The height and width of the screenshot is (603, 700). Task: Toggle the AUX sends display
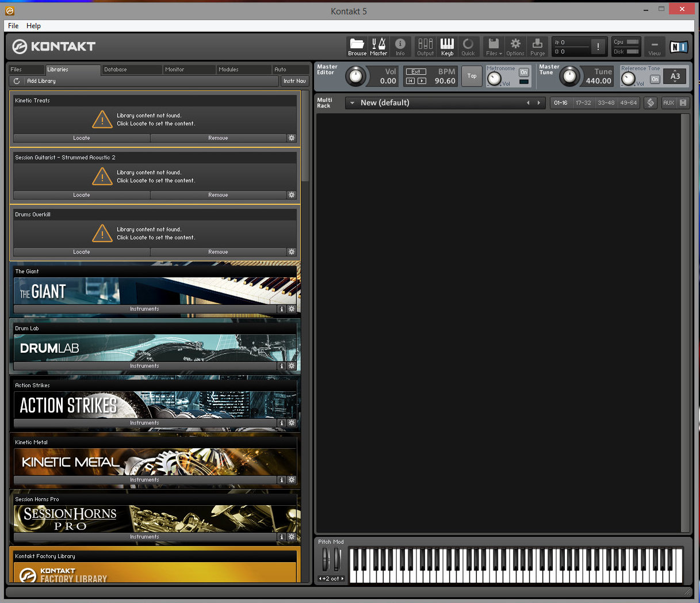668,103
